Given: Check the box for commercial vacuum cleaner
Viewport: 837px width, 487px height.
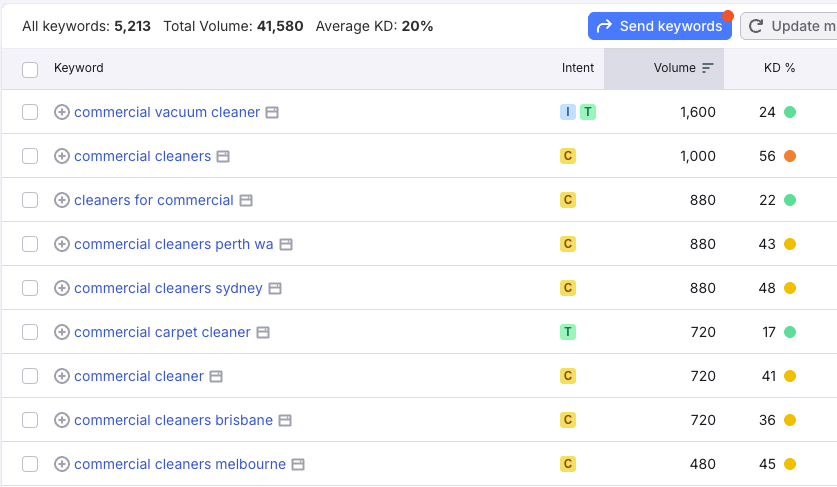Looking at the screenshot, I should [30, 112].
